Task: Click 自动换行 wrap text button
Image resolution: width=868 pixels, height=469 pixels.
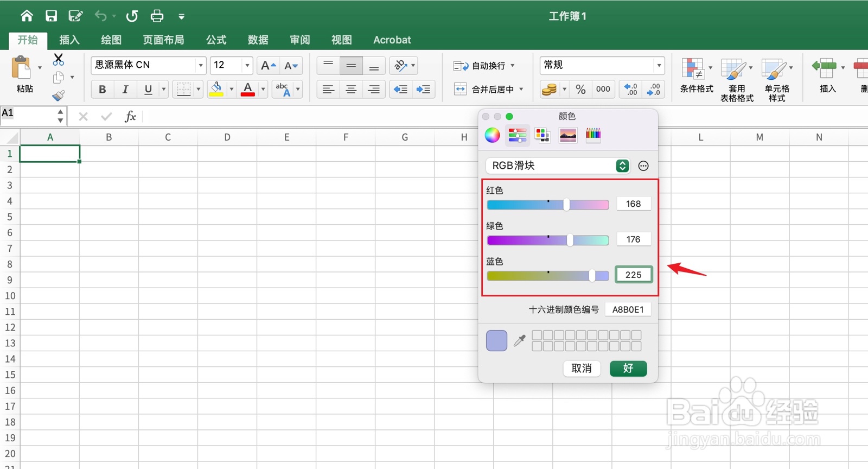Action: point(483,66)
